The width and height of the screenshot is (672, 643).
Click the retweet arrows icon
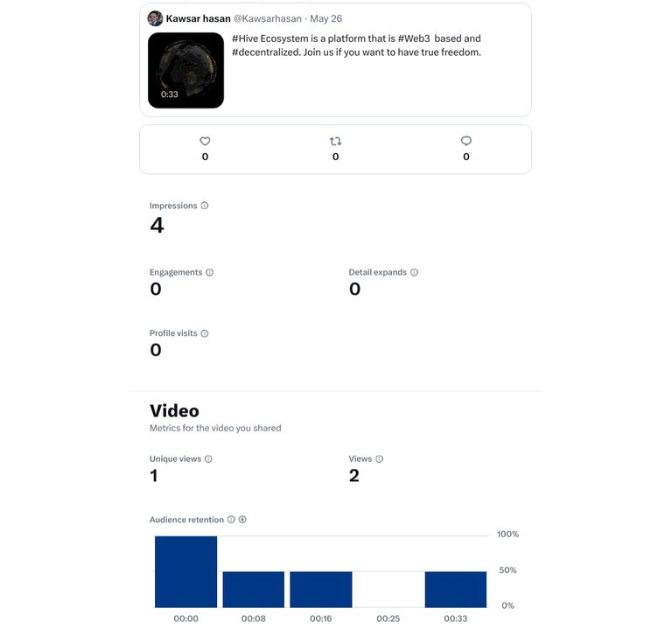(x=336, y=141)
